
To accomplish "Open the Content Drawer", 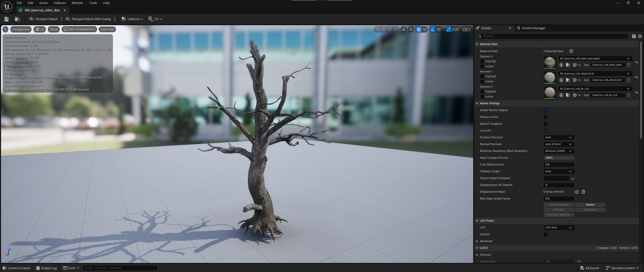I will coord(16,268).
